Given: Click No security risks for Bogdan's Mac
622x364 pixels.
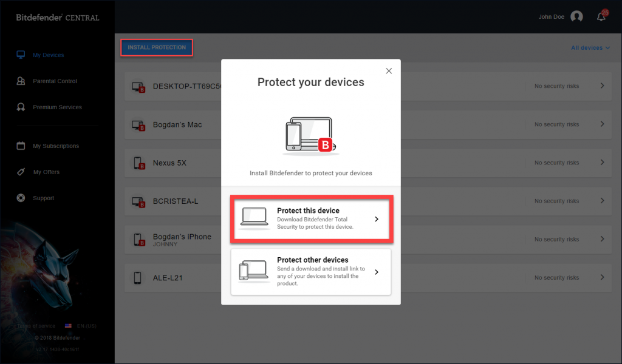Looking at the screenshot, I should point(556,124).
